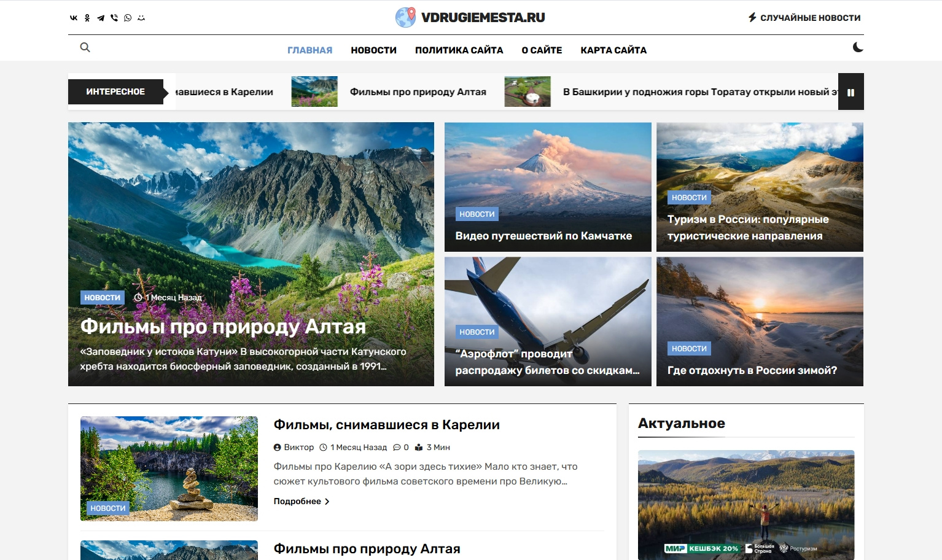Click the WhatsApp icon in header

coord(128,18)
